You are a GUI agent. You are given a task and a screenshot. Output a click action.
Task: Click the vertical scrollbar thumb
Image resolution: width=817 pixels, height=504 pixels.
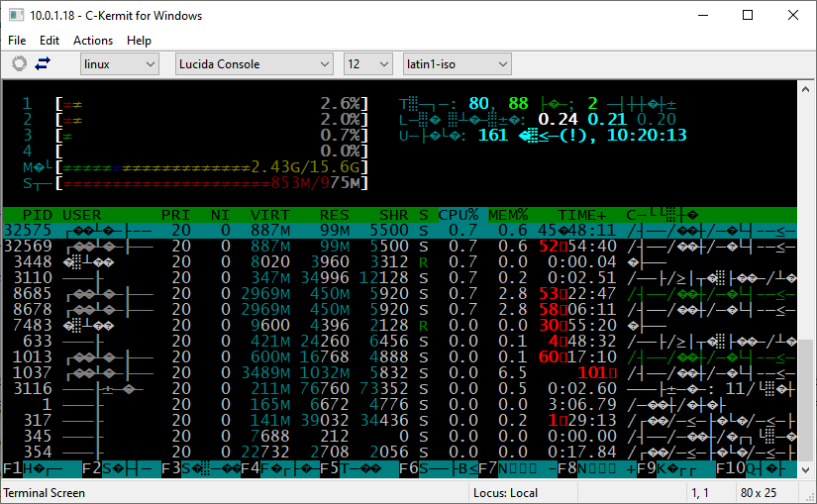(805, 399)
